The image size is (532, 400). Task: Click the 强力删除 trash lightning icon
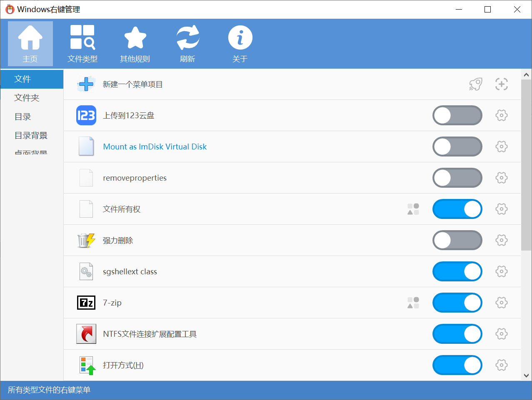[x=86, y=240]
